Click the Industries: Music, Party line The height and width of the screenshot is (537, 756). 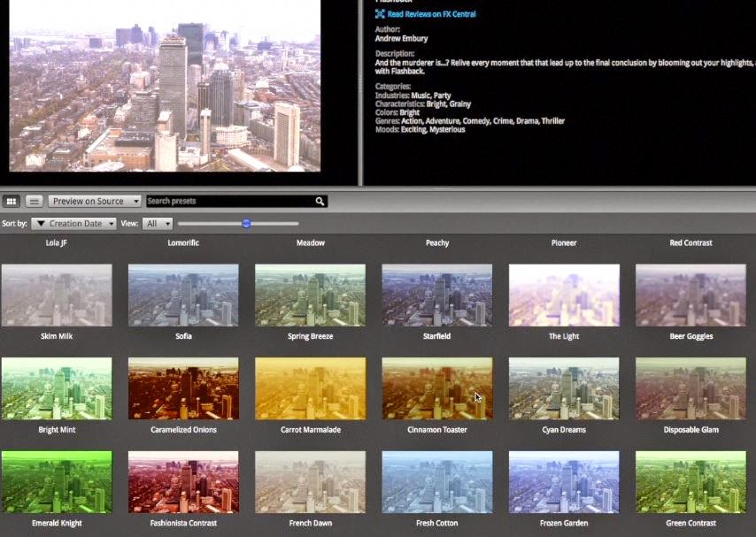(413, 96)
